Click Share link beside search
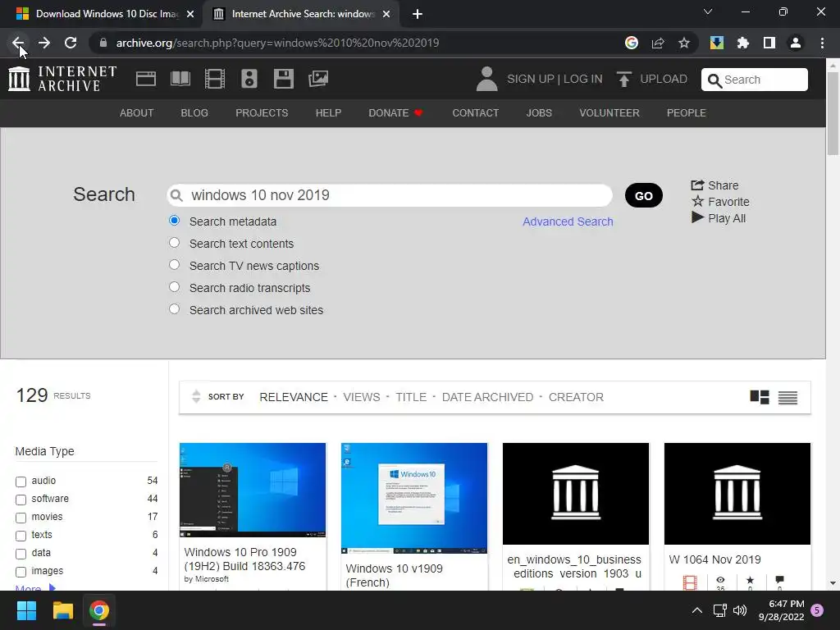 [714, 185]
